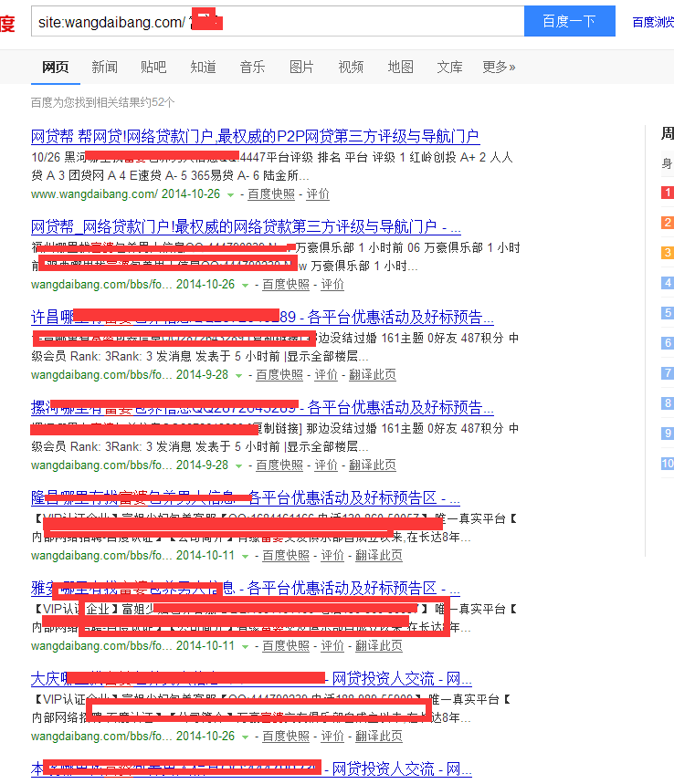Open the 更多» tab menu
The width and height of the screenshot is (674, 784).
point(499,67)
